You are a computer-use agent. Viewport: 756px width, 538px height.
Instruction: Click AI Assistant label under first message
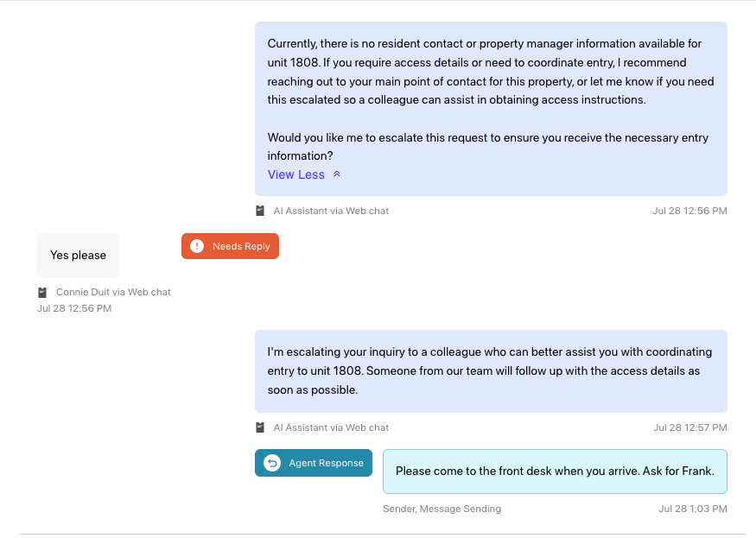331,211
